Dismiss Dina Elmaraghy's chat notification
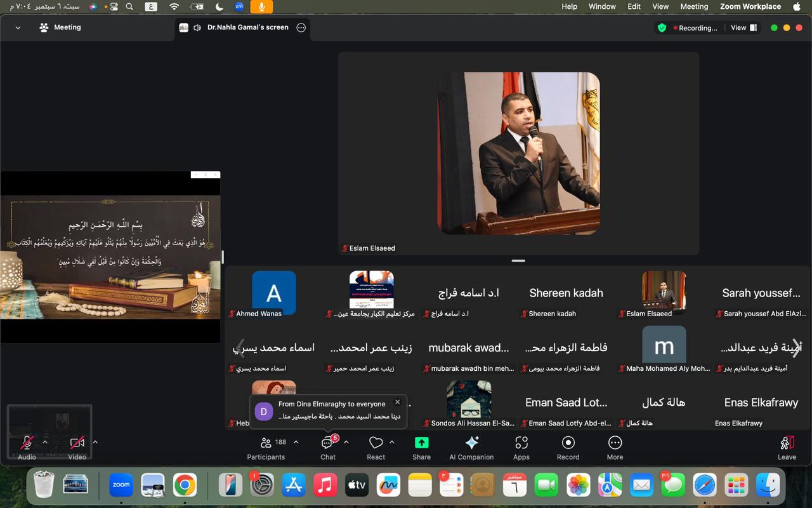This screenshot has width=812, height=508. click(x=398, y=402)
